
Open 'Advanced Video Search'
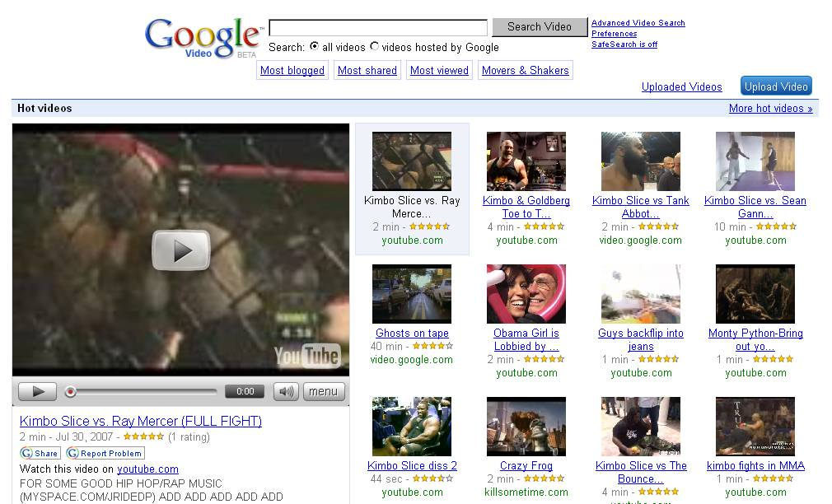click(638, 22)
